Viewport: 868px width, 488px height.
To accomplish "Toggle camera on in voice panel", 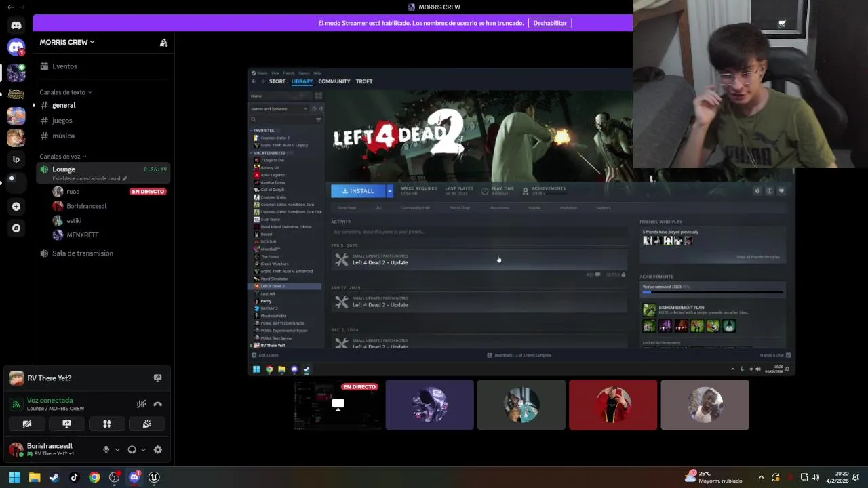I will coord(26,424).
